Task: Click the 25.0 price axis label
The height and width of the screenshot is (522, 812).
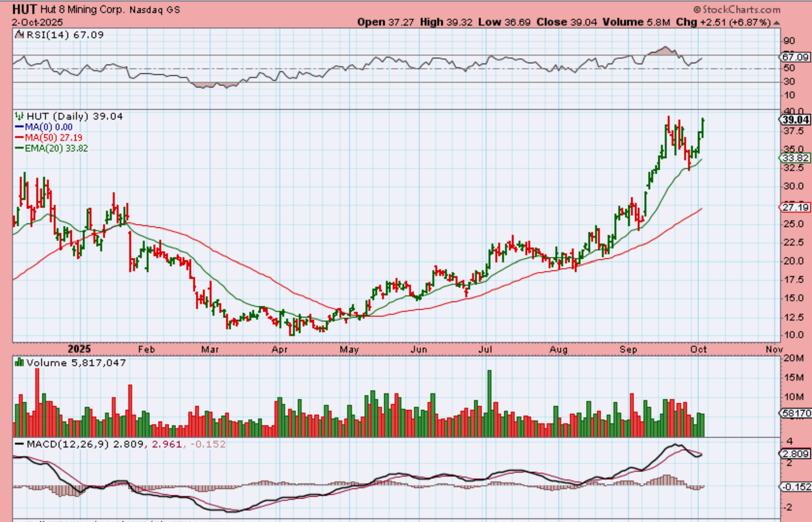Action: (x=793, y=224)
